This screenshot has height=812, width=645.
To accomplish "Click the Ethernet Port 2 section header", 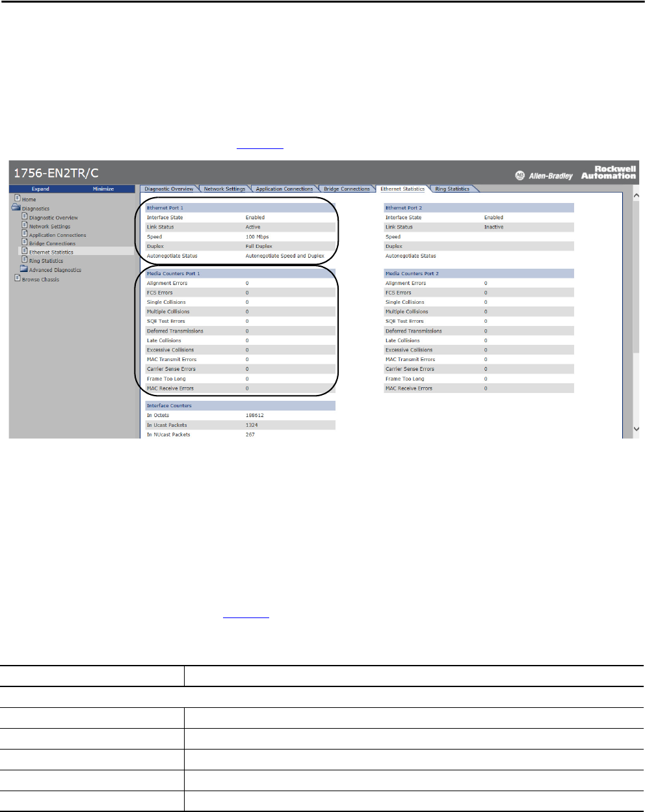I will click(x=479, y=208).
